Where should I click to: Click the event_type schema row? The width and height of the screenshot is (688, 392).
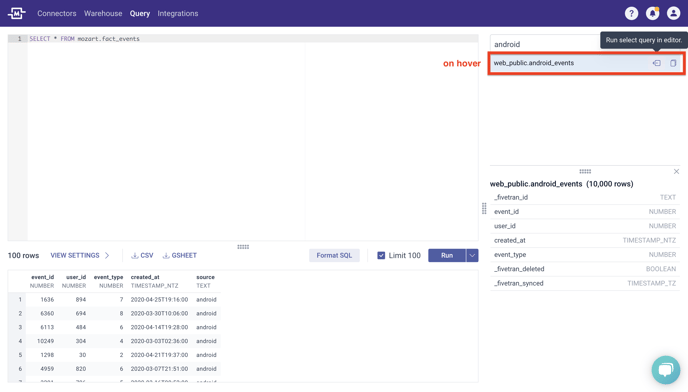(585, 255)
